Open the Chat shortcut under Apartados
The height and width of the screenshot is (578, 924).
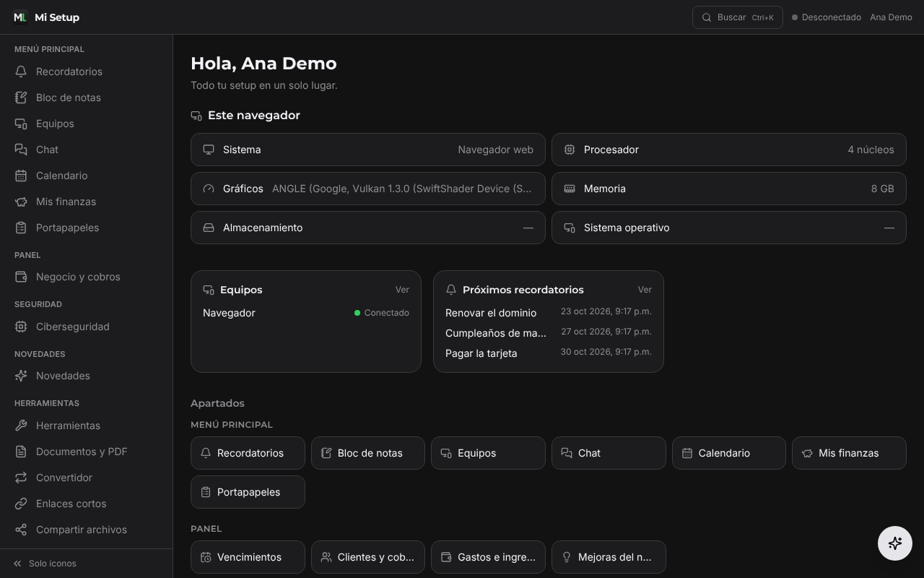[x=609, y=453]
